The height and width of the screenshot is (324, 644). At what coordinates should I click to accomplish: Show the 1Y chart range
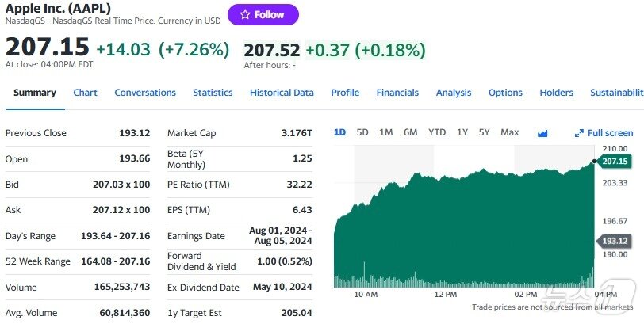[462, 132]
